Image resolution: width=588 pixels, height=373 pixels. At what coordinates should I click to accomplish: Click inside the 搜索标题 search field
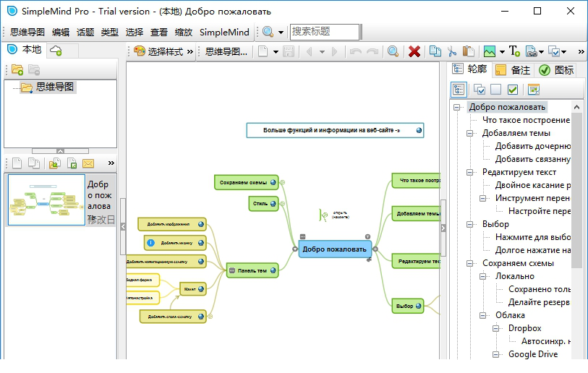click(x=324, y=32)
